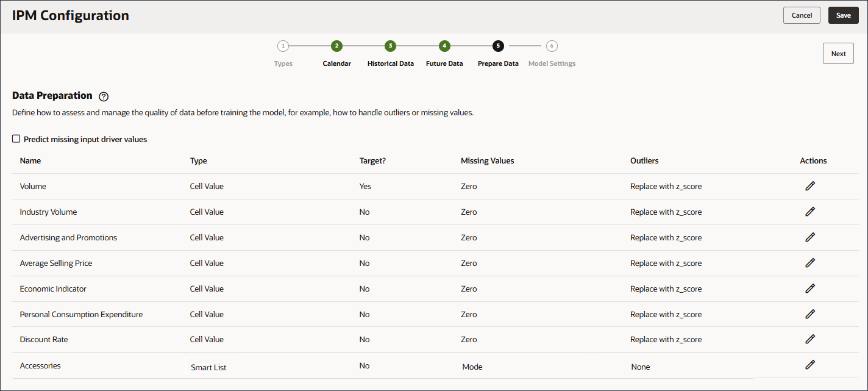Enable Predict missing input driver values

pyautogui.click(x=16, y=139)
